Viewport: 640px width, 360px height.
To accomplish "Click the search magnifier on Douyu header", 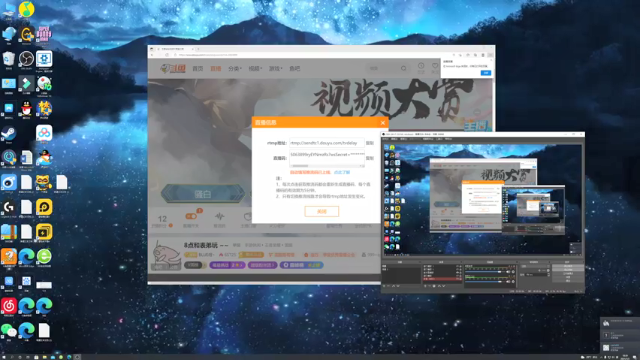I will point(403,69).
